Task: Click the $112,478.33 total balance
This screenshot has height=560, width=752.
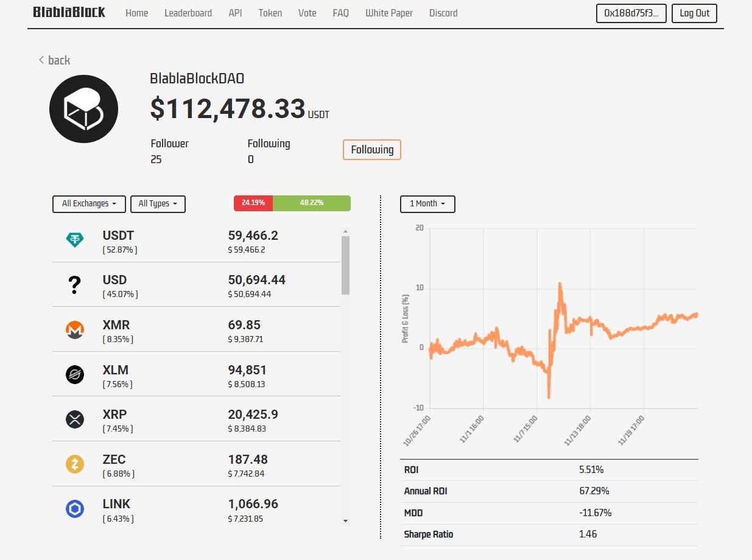Action: pyautogui.click(x=228, y=109)
